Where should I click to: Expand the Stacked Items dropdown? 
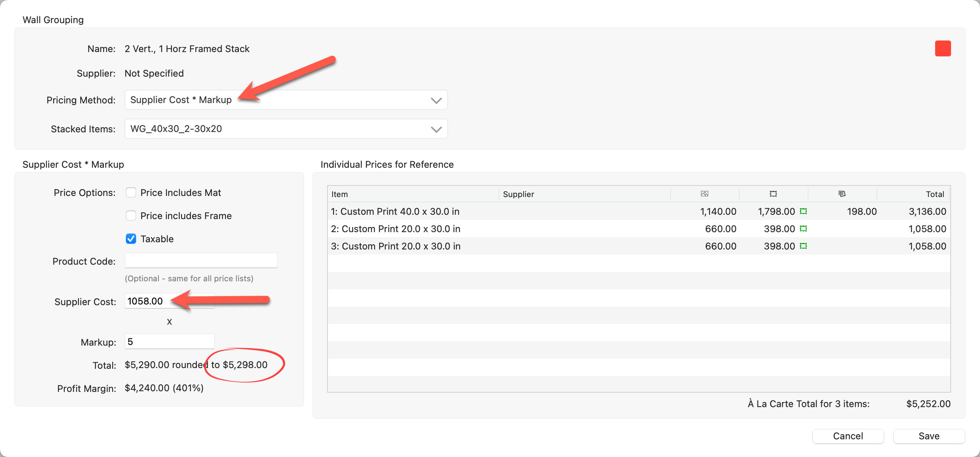click(x=286, y=129)
